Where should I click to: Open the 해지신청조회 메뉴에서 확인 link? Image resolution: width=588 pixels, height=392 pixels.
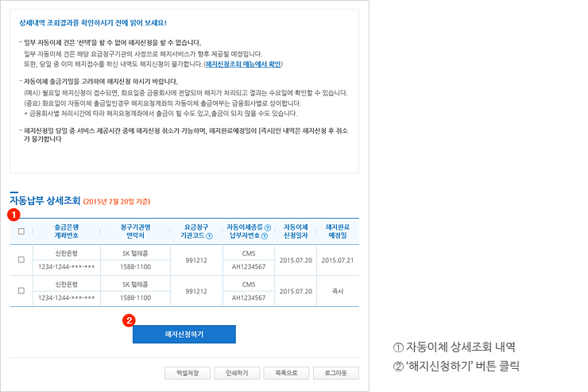(242, 63)
